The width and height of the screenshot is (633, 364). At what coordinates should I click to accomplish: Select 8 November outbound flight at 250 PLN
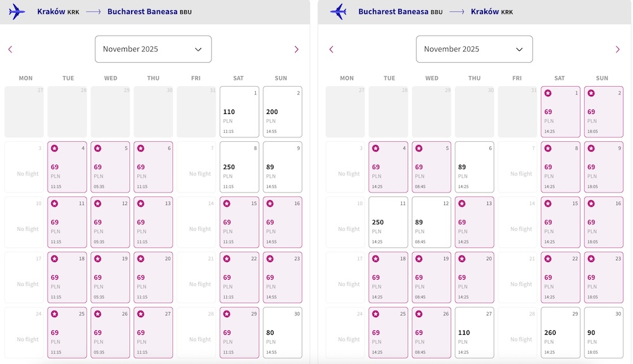pos(239,166)
